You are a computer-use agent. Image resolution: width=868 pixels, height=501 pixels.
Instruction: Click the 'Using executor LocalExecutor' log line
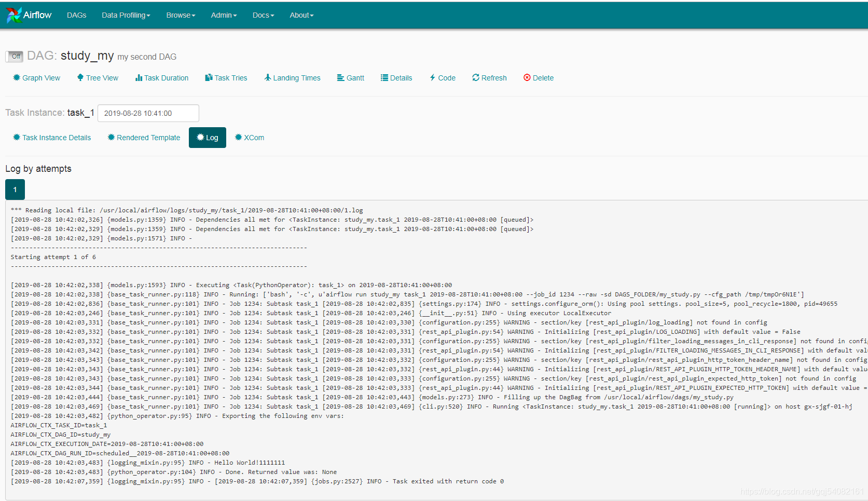tap(311, 313)
